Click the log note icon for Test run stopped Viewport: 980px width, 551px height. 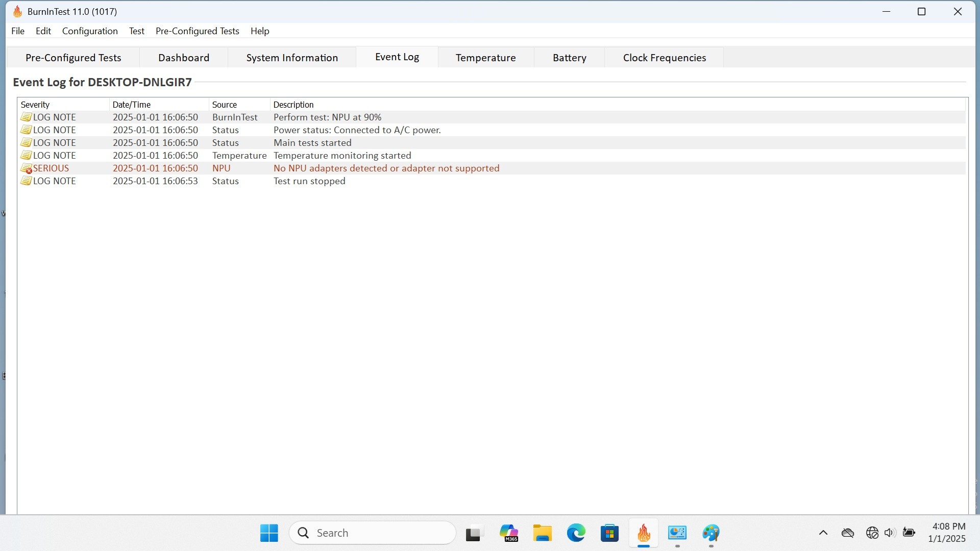(x=26, y=181)
